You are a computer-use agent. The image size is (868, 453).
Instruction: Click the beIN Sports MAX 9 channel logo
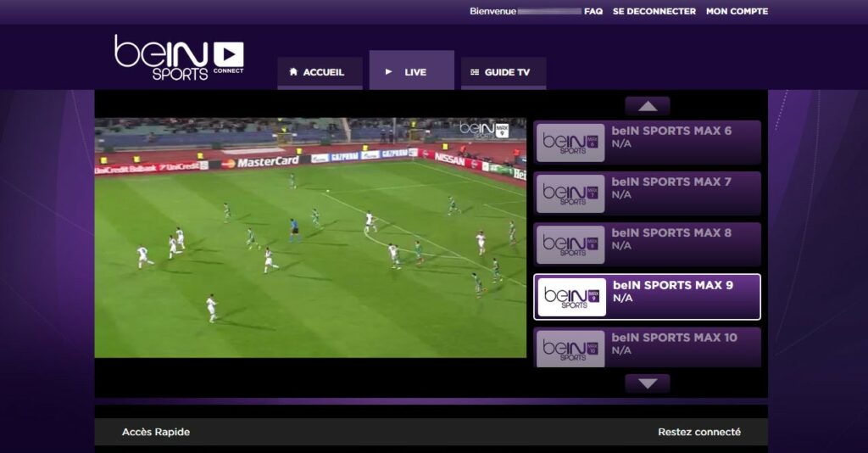tap(572, 297)
